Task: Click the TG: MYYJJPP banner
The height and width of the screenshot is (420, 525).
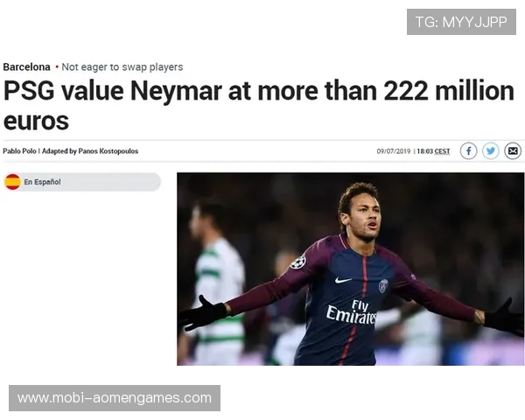Action: point(461,22)
